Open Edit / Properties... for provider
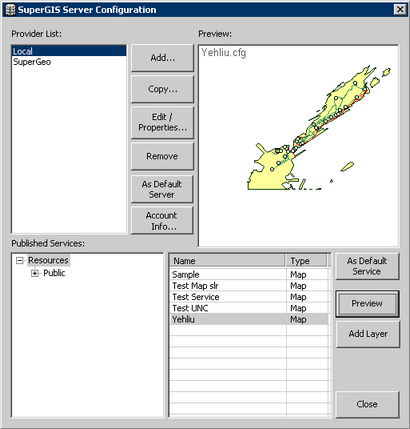The width and height of the screenshot is (410, 429). click(x=162, y=122)
